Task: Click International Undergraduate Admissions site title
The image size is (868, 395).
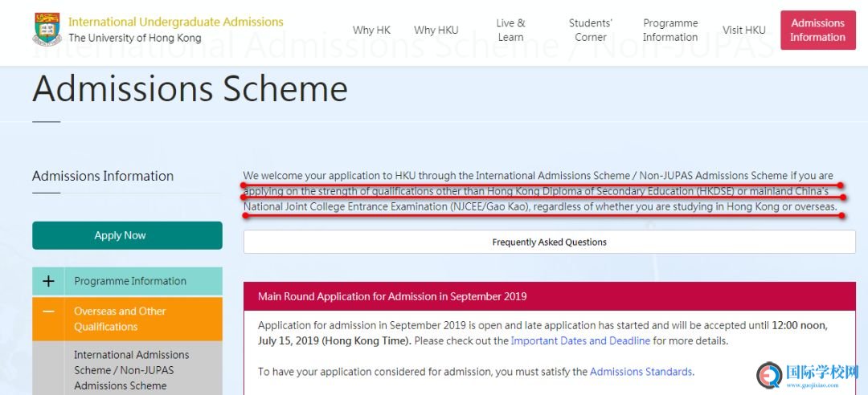Action: click(x=175, y=22)
